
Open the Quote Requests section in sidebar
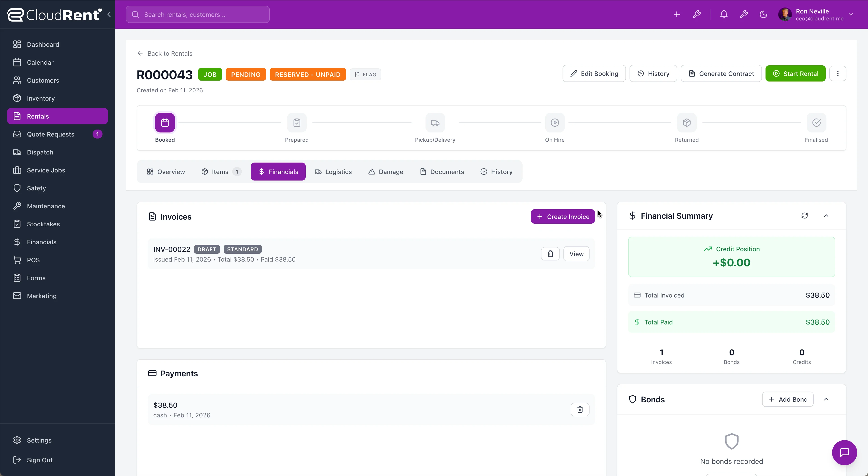51,134
